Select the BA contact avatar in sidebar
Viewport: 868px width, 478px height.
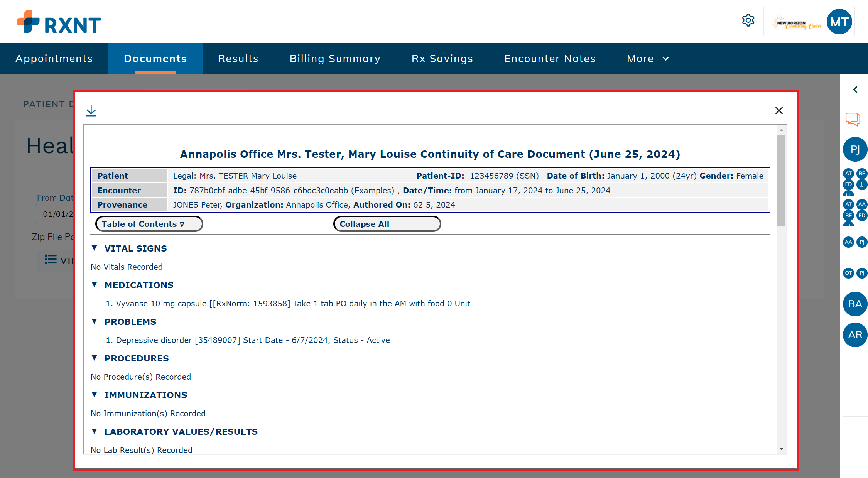(x=855, y=304)
